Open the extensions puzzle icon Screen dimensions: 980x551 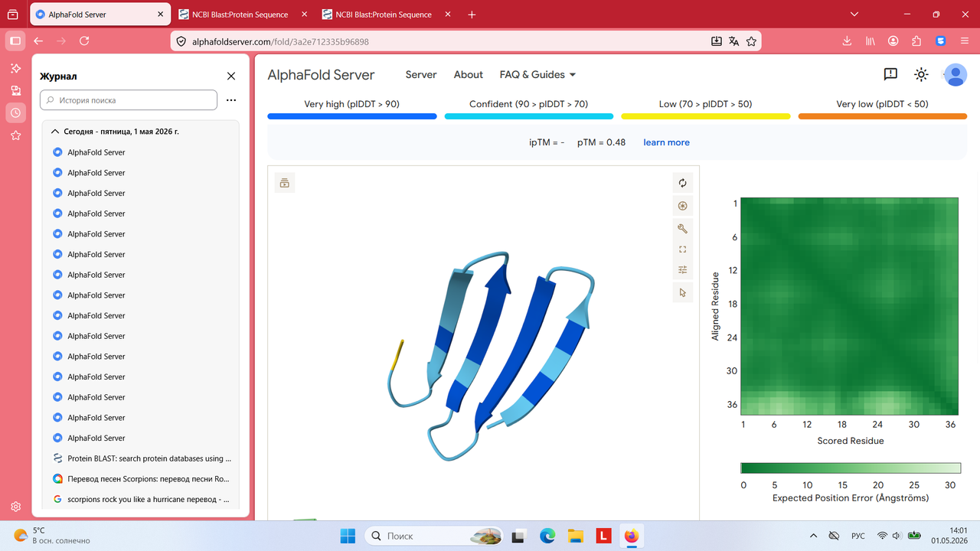[x=916, y=41]
